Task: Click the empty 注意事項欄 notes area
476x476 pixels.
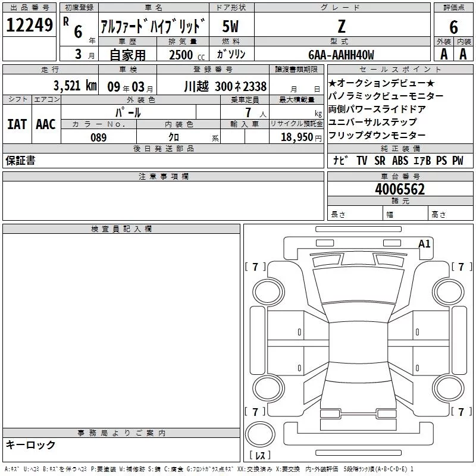Action: [163, 201]
